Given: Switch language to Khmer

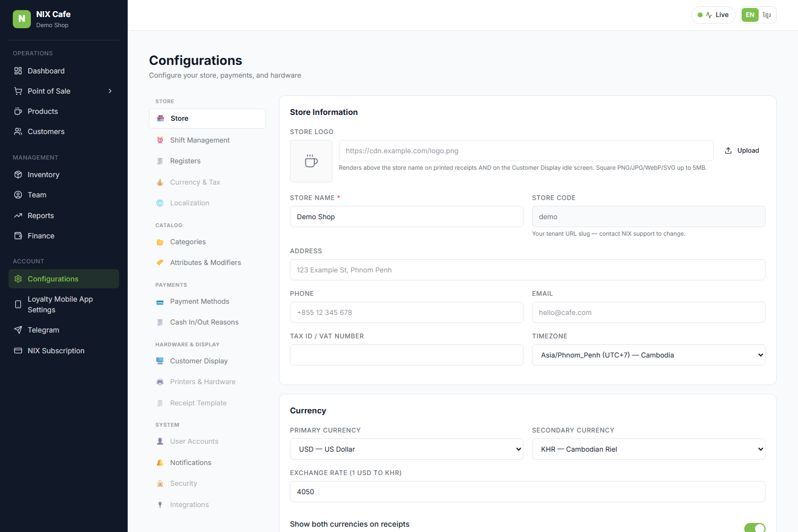Looking at the screenshot, I should [x=767, y=15].
